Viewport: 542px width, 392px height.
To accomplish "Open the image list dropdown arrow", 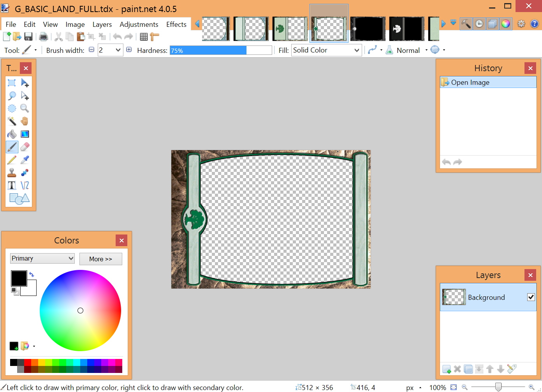I will 453,23.
